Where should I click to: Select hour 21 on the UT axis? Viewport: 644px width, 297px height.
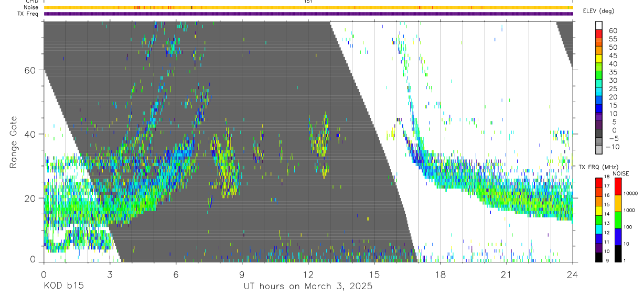[x=507, y=273]
